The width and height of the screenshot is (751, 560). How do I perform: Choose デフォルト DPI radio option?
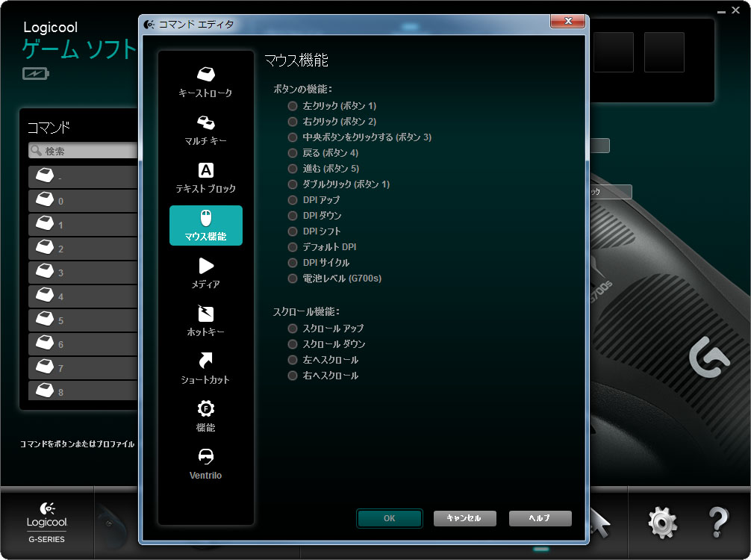coord(293,247)
